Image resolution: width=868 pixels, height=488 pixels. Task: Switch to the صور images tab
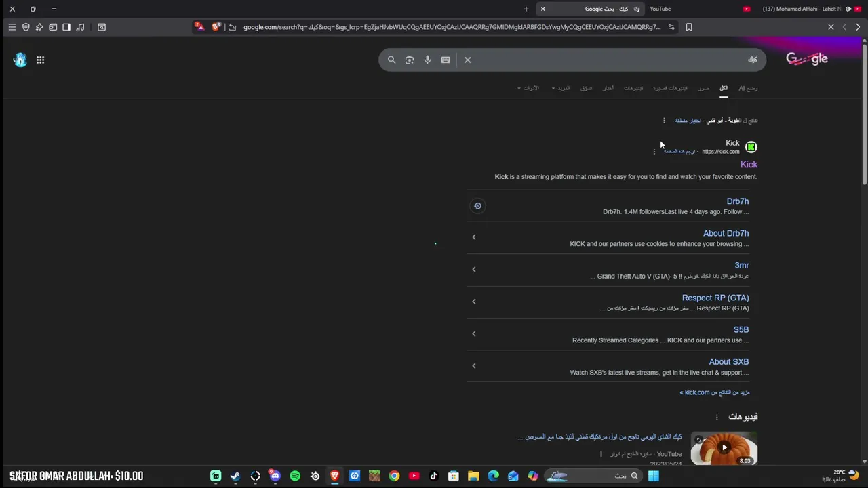click(x=704, y=88)
